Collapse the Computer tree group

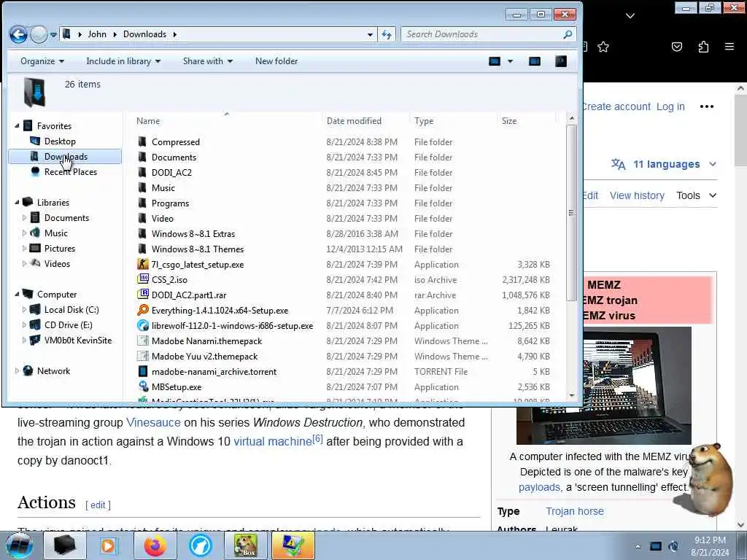point(18,295)
